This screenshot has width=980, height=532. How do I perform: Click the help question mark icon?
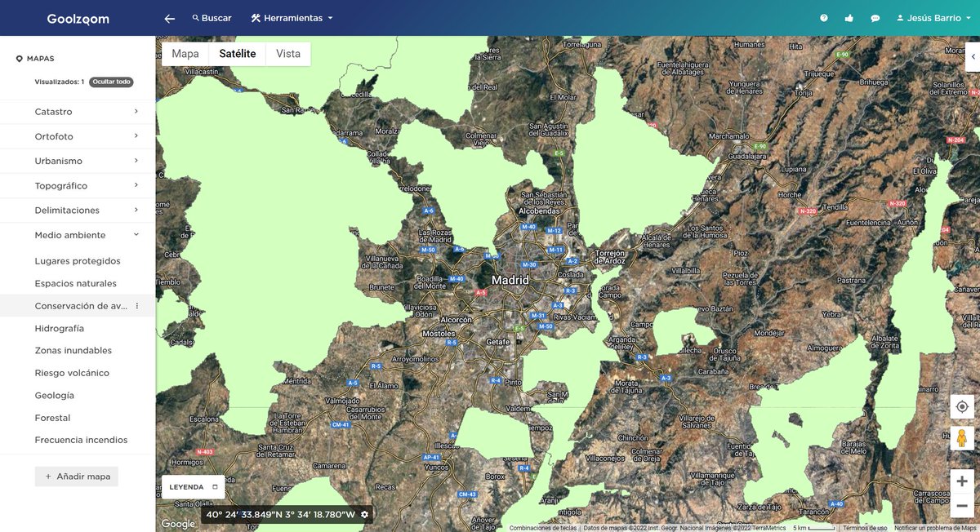tap(824, 18)
